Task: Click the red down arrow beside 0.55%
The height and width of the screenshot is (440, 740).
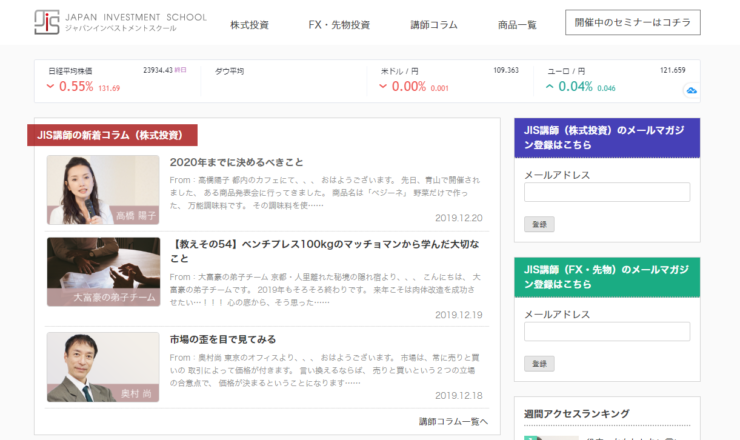Action: pyautogui.click(x=50, y=87)
